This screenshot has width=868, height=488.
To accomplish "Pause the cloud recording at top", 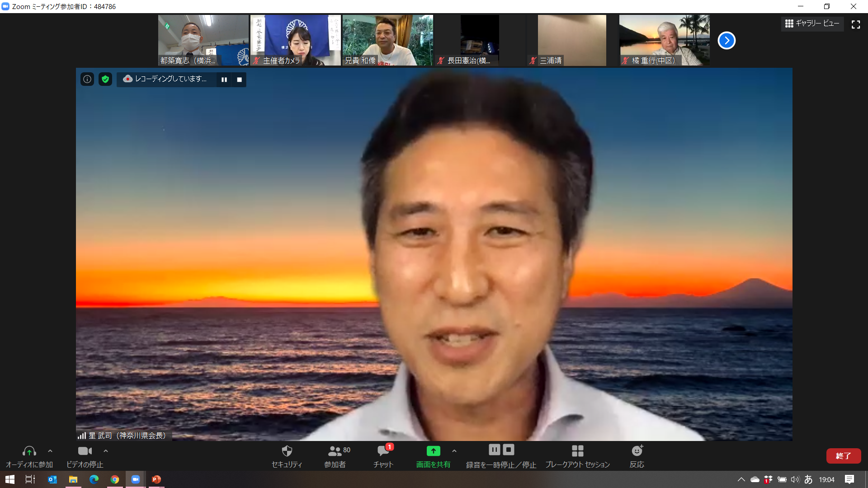I will click(224, 80).
